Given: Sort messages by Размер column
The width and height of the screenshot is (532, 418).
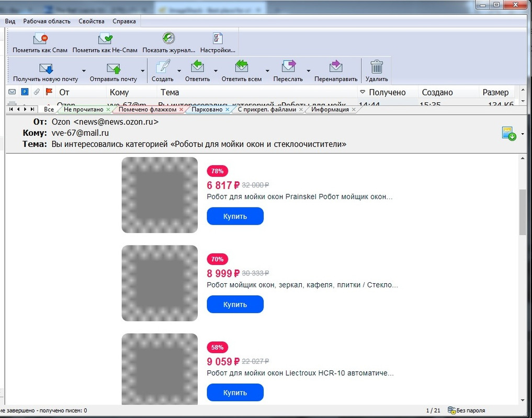Looking at the screenshot, I should click(497, 92).
